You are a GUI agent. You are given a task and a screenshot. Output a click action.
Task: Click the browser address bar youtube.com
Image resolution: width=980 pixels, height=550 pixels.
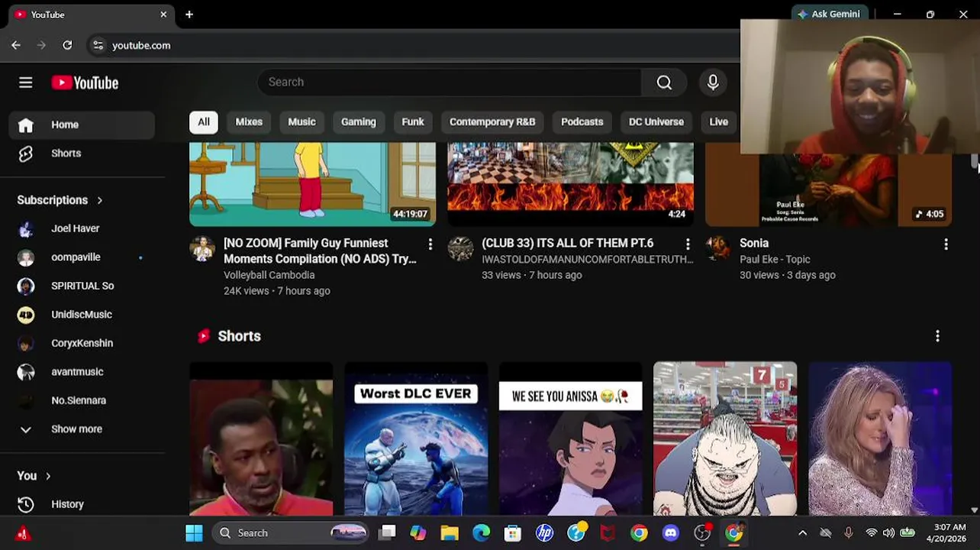coord(141,46)
